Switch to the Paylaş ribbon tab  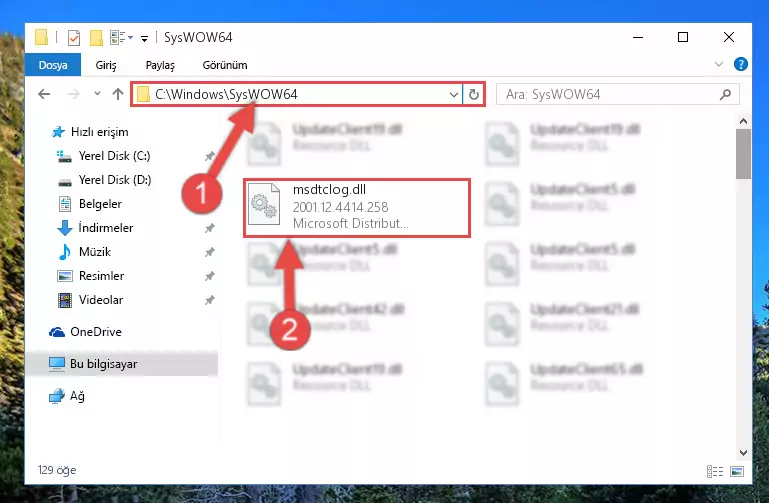point(160,65)
